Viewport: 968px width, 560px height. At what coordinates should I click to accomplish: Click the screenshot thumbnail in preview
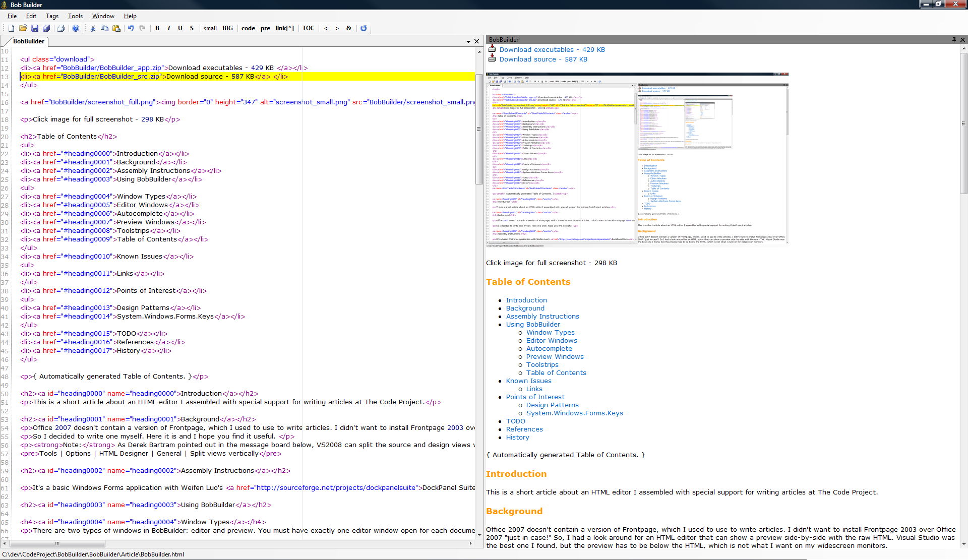click(637, 160)
